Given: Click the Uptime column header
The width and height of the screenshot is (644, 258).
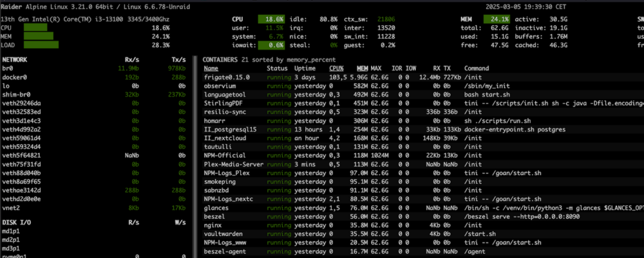Looking at the screenshot, I should pos(305,68).
